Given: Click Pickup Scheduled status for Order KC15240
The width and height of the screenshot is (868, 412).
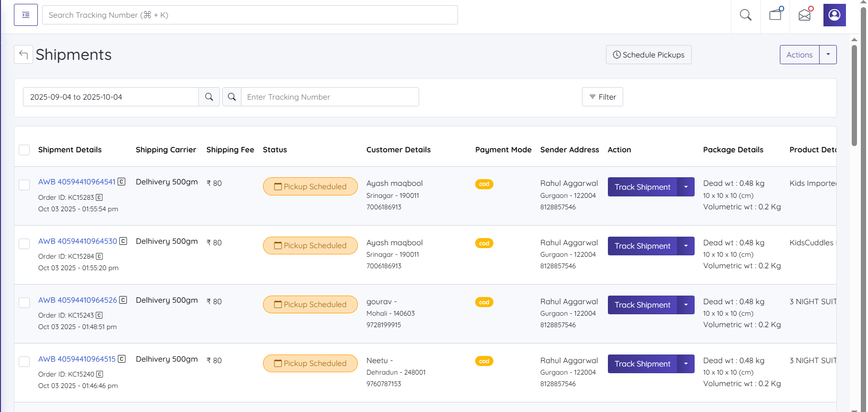Looking at the screenshot, I should click(310, 363).
